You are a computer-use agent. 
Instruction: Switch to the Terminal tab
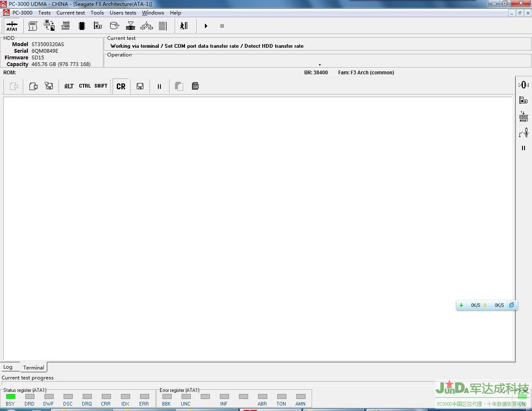(34, 367)
